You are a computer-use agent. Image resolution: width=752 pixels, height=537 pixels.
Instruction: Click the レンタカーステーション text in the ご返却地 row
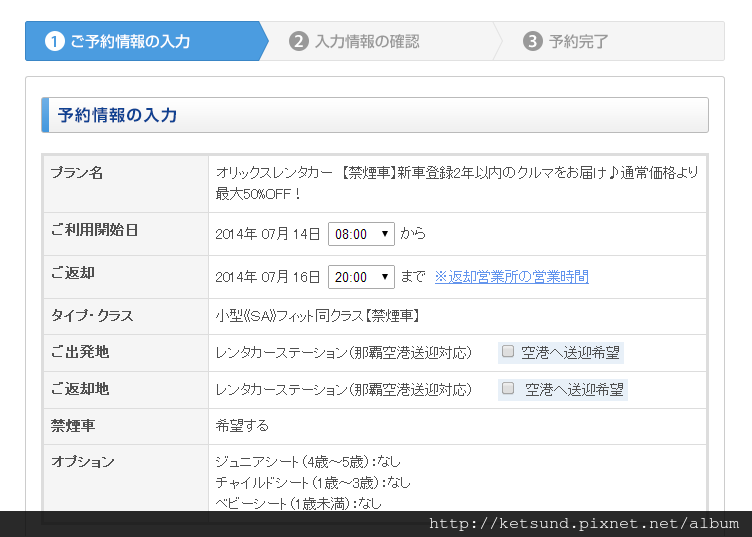344,390
